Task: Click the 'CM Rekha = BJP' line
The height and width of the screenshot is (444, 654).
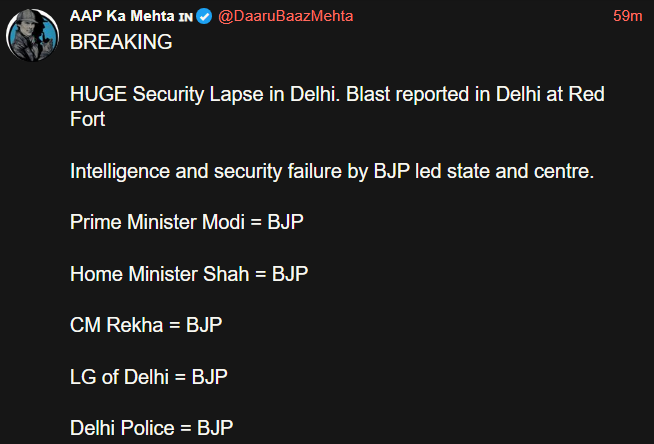Action: click(146, 325)
